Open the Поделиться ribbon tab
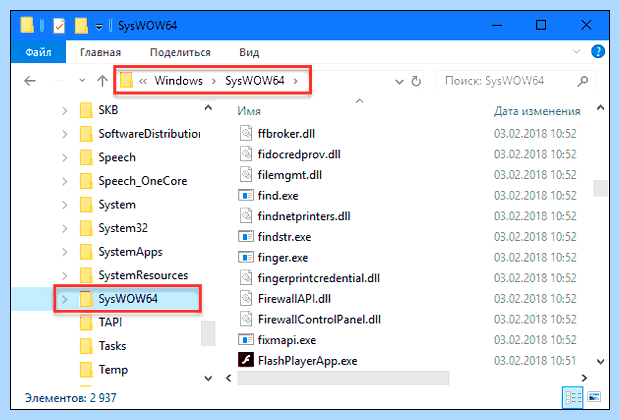Viewport: 620px width, 420px height. 180,52
